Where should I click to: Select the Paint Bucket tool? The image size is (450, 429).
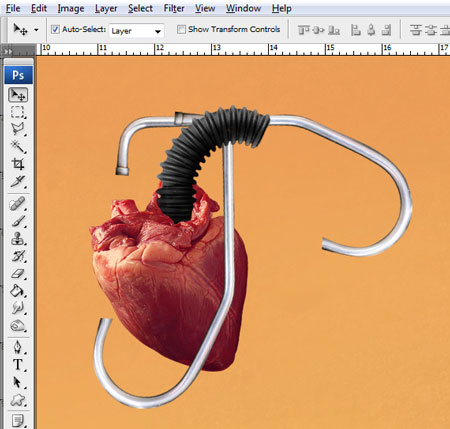pos(18,291)
